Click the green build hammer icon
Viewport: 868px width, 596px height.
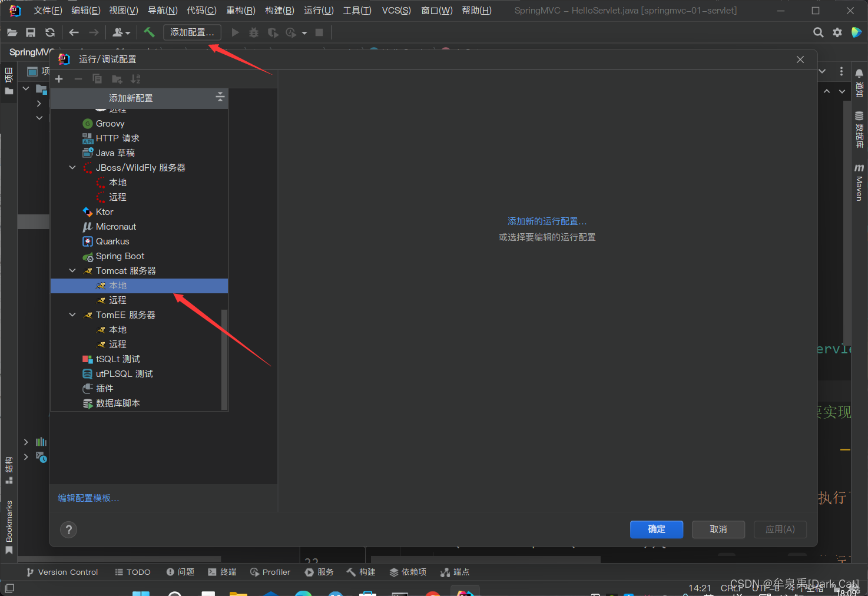[149, 32]
